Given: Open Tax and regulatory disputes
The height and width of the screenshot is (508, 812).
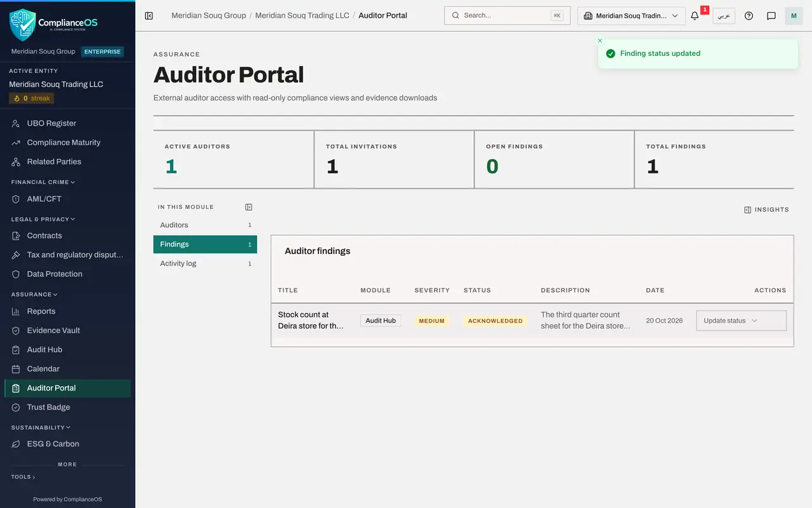Looking at the screenshot, I should point(68,255).
